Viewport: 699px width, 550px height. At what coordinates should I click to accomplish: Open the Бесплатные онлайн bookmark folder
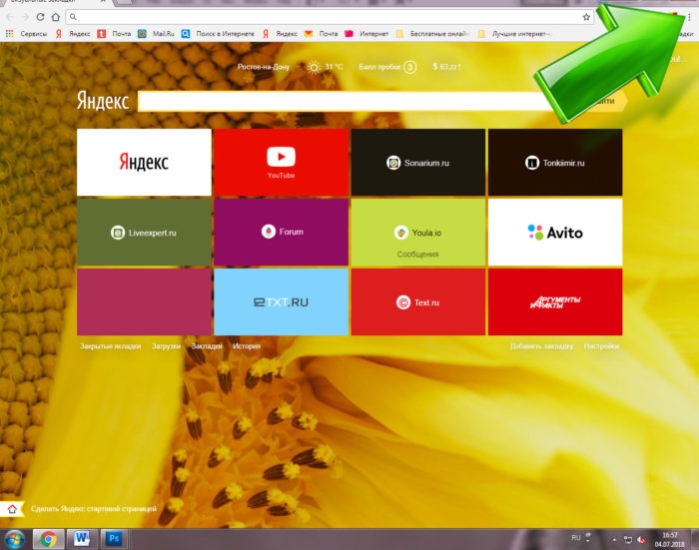pyautogui.click(x=432, y=33)
